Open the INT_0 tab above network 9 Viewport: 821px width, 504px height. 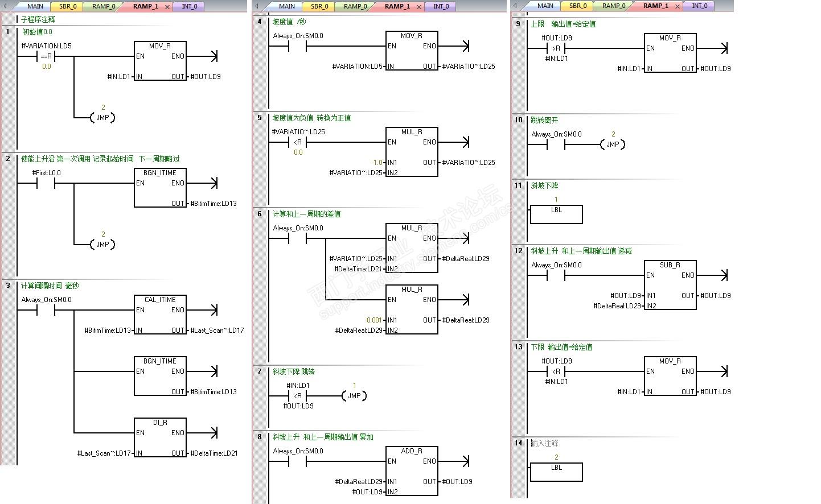(x=699, y=6)
